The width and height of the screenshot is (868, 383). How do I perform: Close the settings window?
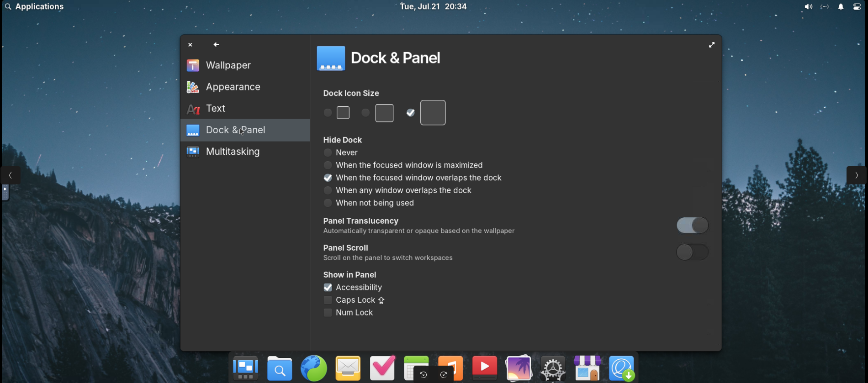pos(191,45)
